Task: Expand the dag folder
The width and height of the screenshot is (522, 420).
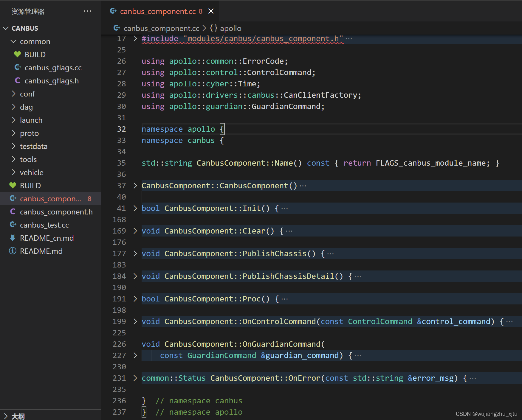Action: coord(13,107)
